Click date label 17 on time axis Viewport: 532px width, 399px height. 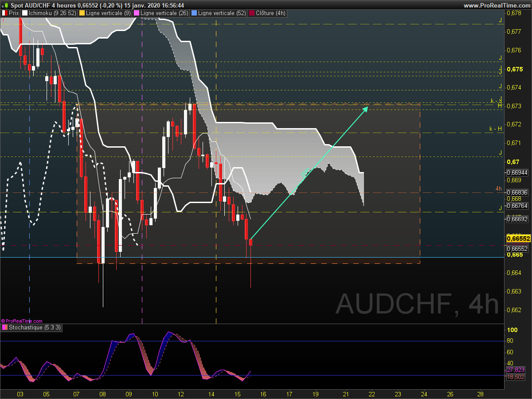(289, 394)
